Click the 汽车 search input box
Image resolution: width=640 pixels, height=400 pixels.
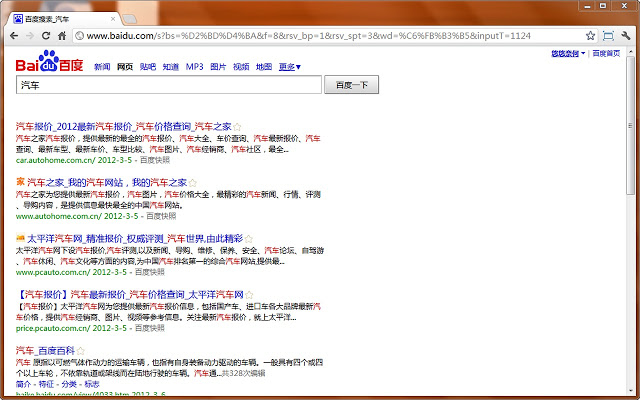click(169, 85)
